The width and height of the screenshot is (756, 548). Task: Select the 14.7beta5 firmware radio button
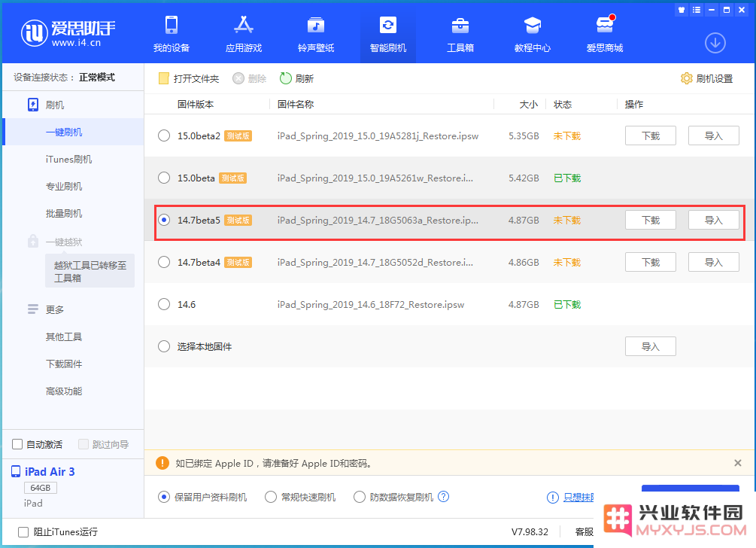[x=164, y=220]
